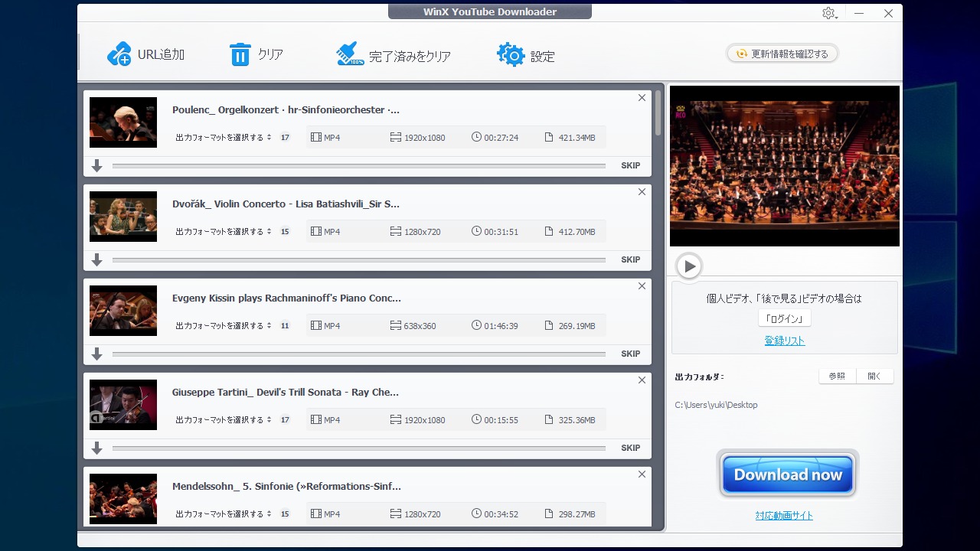Click resolution icon beside 1920x1080 in Poulenc row
Screen dimensions: 980x551
pyautogui.click(x=396, y=138)
